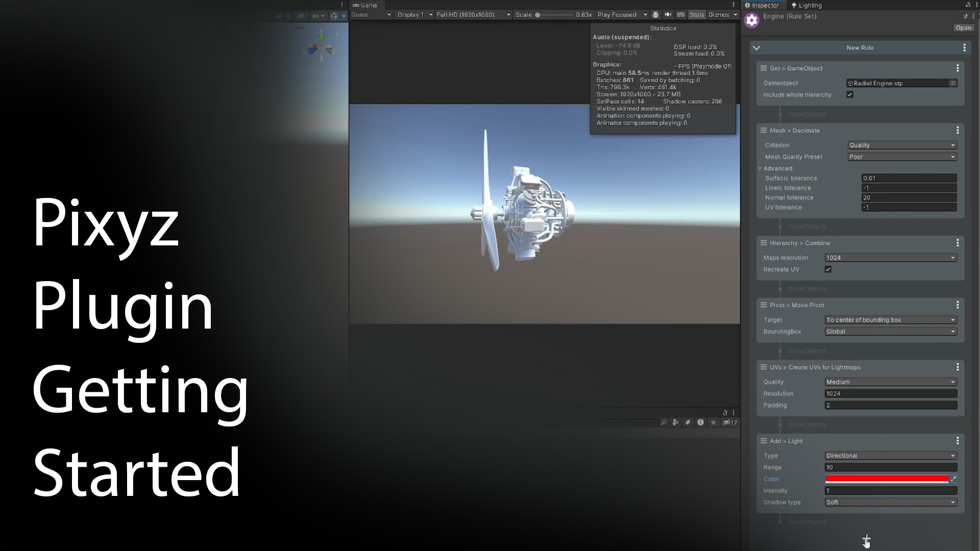
Task: Switch to the Lighting tab
Action: [x=806, y=6]
